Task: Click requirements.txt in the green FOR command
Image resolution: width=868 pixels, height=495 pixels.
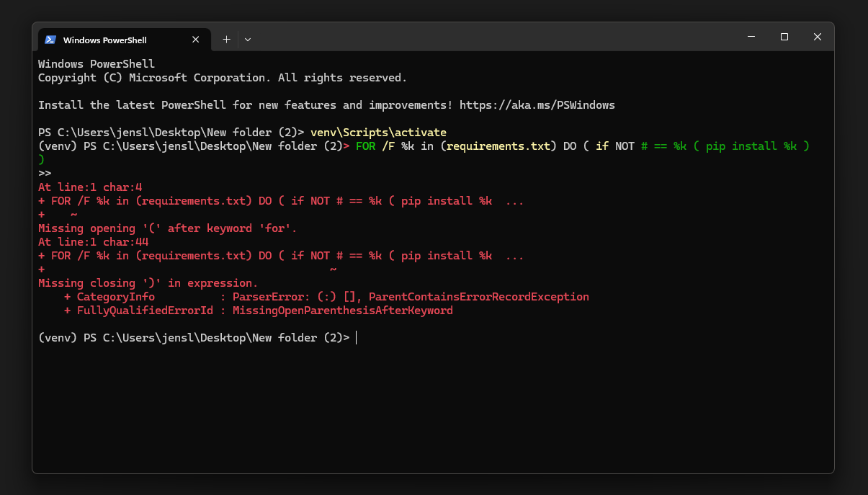Action: pyautogui.click(x=498, y=146)
